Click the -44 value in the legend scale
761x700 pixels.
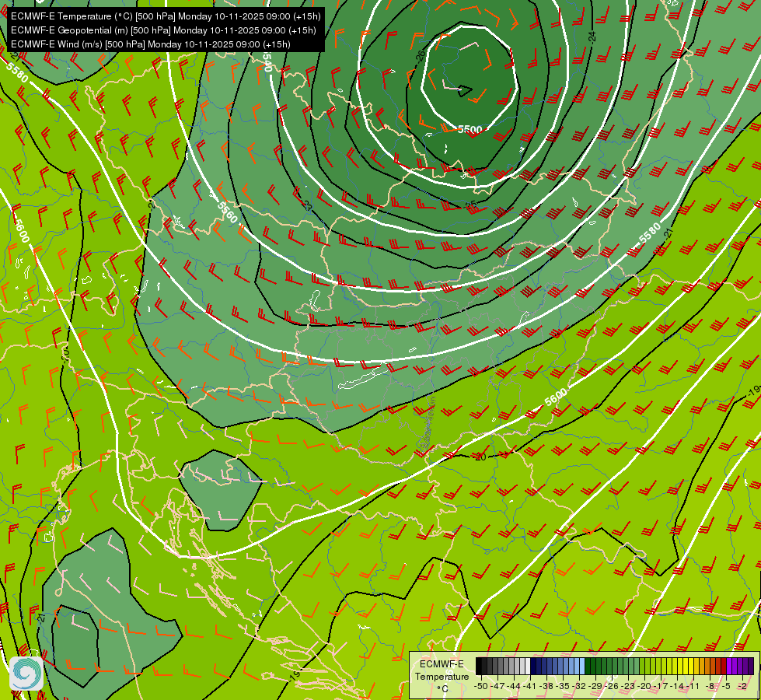coord(514,686)
